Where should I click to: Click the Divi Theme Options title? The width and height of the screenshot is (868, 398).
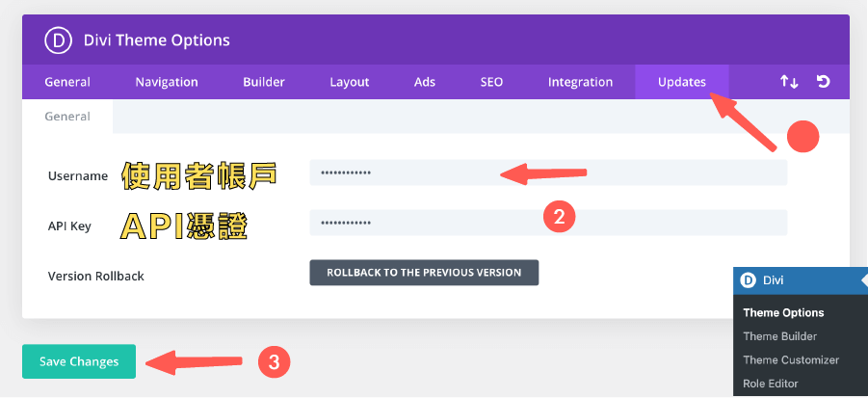pyautogui.click(x=157, y=40)
